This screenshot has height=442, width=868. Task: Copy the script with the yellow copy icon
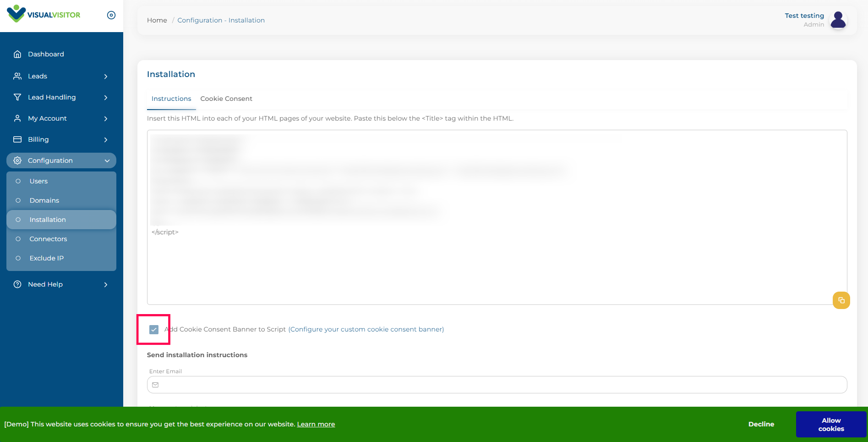841,300
